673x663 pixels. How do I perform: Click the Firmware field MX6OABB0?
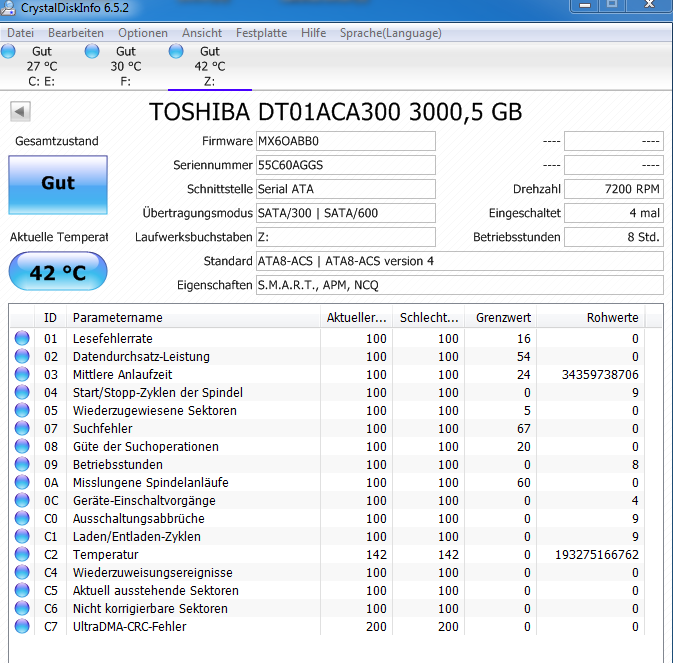pos(346,141)
